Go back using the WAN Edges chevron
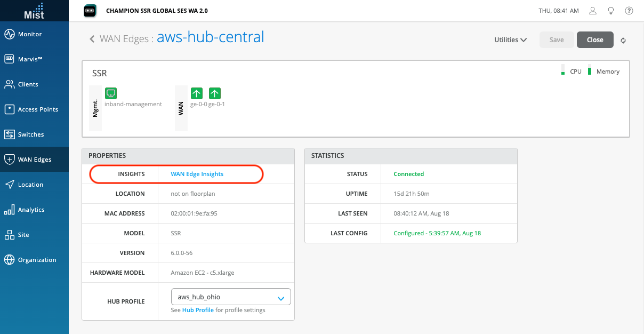Image resolution: width=644 pixels, height=334 pixels. (x=92, y=39)
